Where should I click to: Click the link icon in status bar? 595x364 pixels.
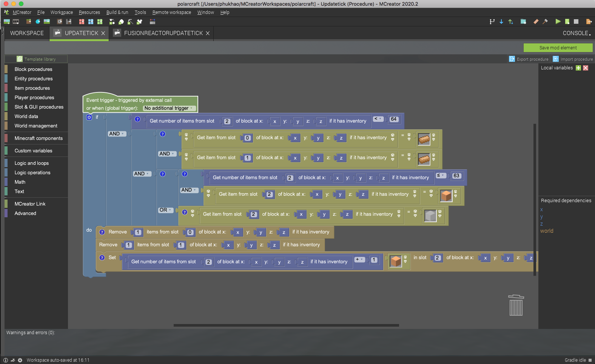point(13,360)
